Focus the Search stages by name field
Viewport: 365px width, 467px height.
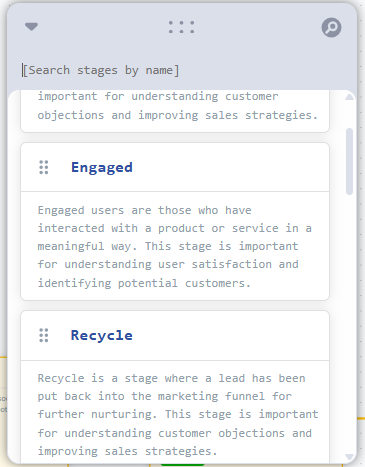coord(100,70)
